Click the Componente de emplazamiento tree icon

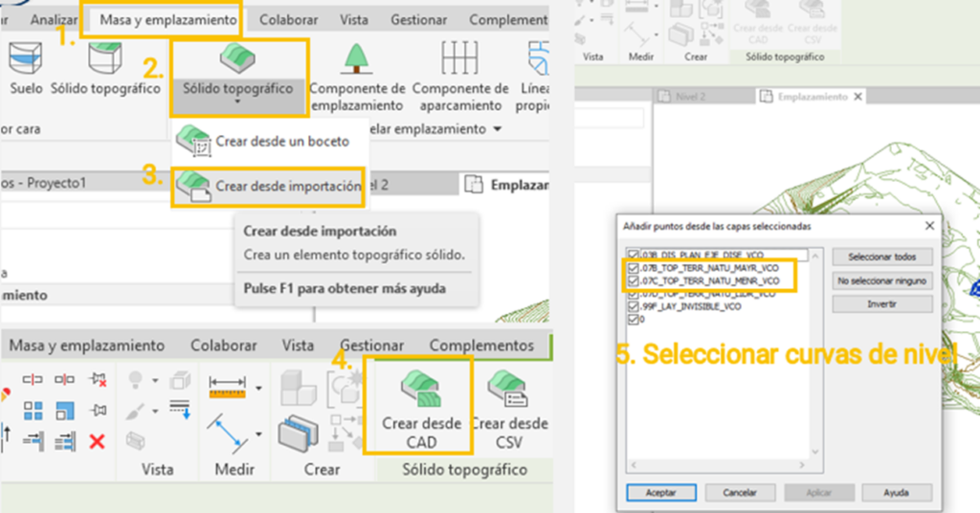(x=356, y=58)
